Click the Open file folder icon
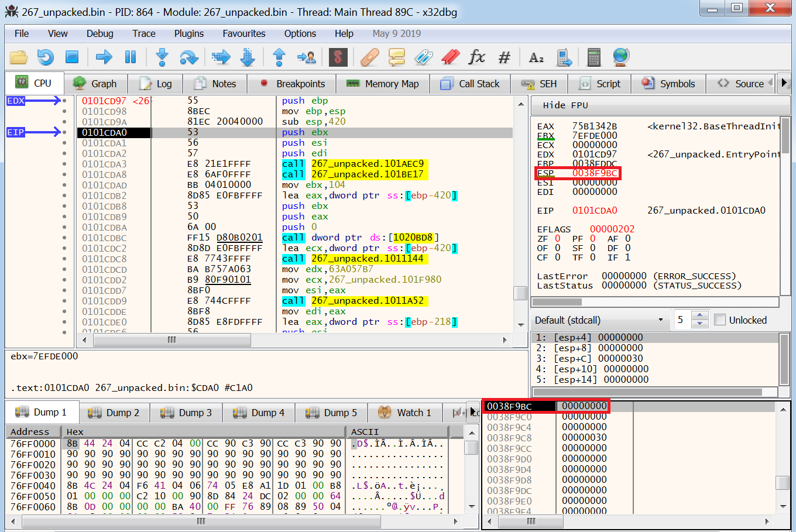This screenshot has height=532, width=796. pyautogui.click(x=19, y=57)
